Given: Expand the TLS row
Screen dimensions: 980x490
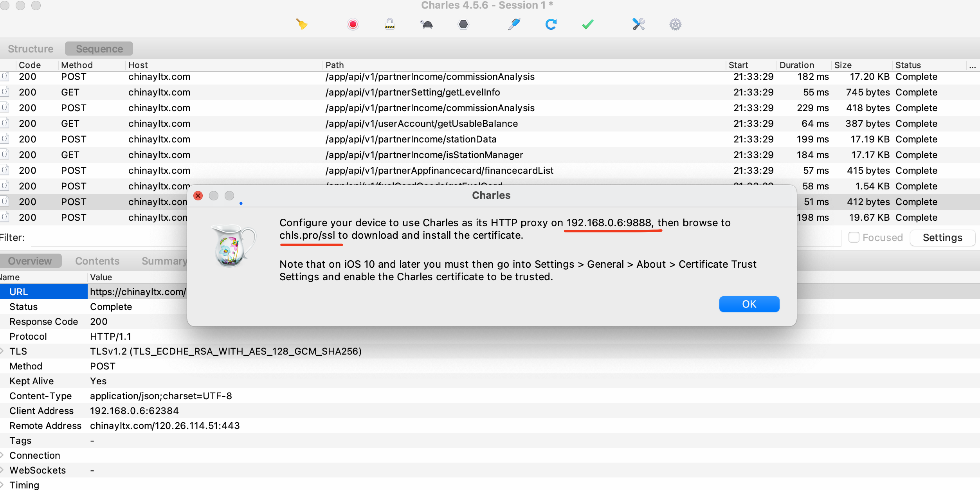Looking at the screenshot, I should click(2, 351).
